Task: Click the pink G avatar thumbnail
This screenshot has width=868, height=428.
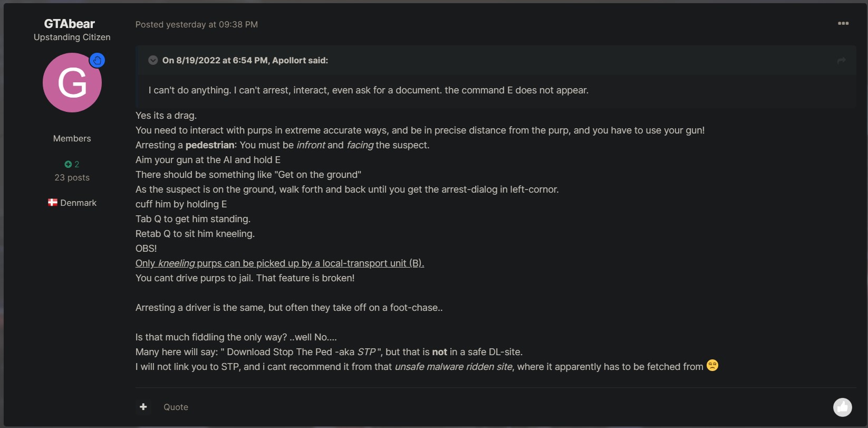Action: pos(72,83)
